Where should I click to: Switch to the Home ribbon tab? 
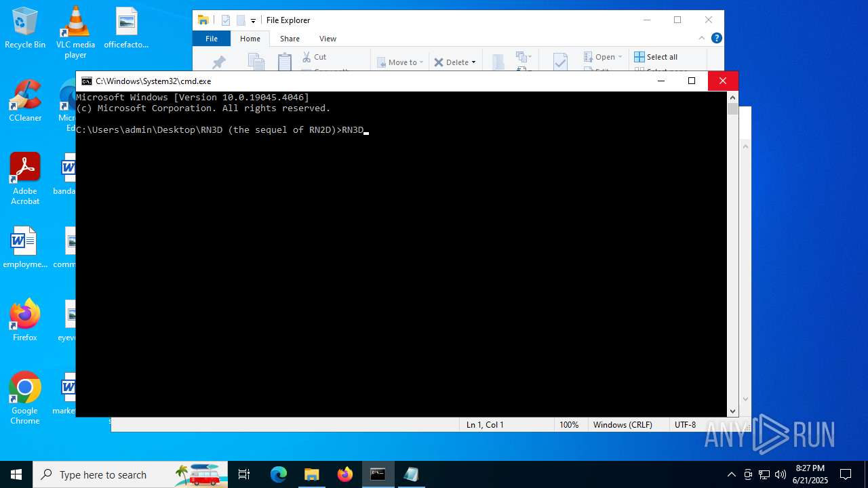(250, 39)
